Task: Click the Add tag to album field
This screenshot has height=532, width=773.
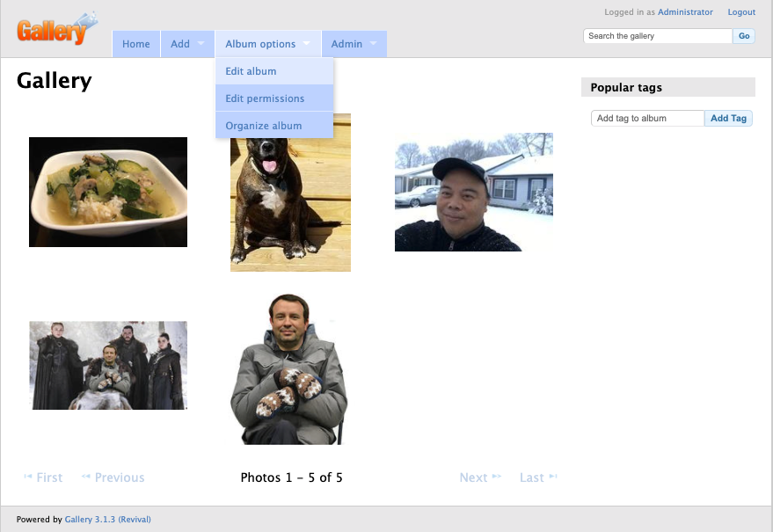Action: 647,118
